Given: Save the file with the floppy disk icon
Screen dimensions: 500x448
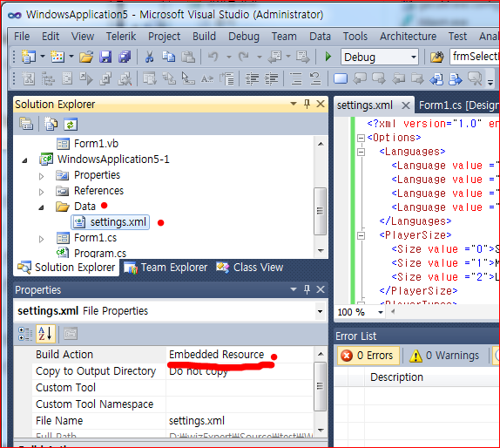Looking at the screenshot, I should (x=105, y=58).
